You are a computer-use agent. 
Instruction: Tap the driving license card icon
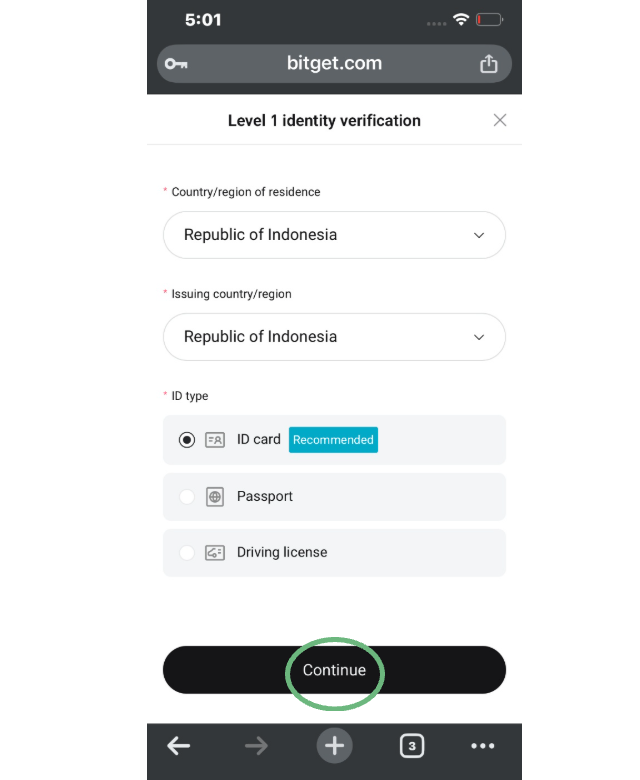click(x=215, y=553)
